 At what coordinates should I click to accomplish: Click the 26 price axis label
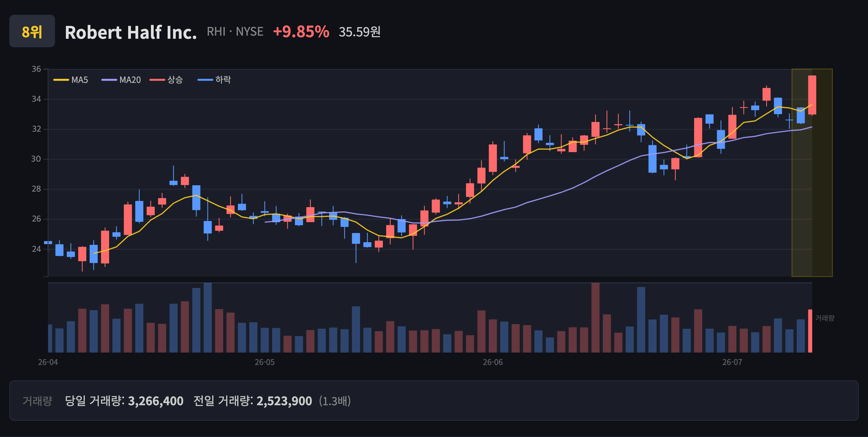[36, 219]
